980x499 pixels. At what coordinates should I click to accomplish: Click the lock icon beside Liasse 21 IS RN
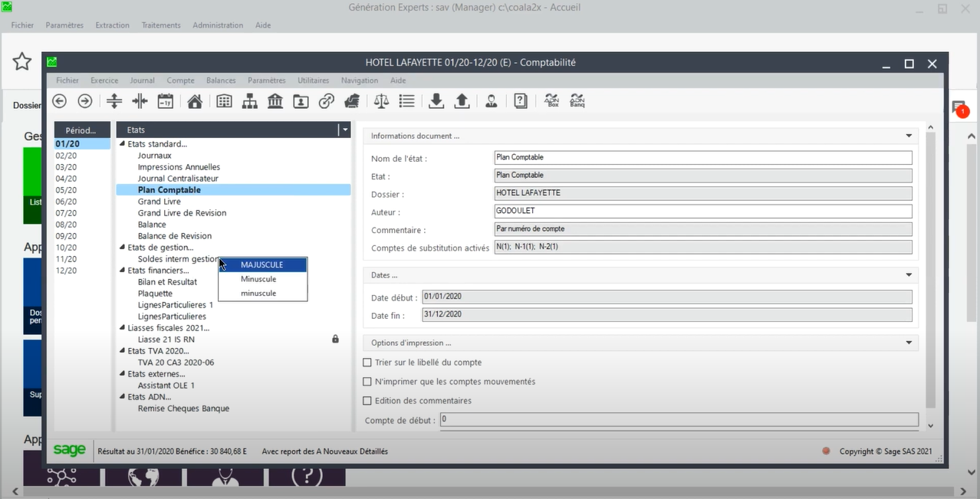[x=335, y=339]
